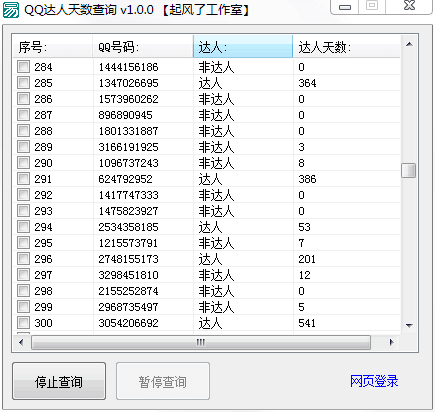Click the 序号 column header
This screenshot has width=435, height=412.
53,47
